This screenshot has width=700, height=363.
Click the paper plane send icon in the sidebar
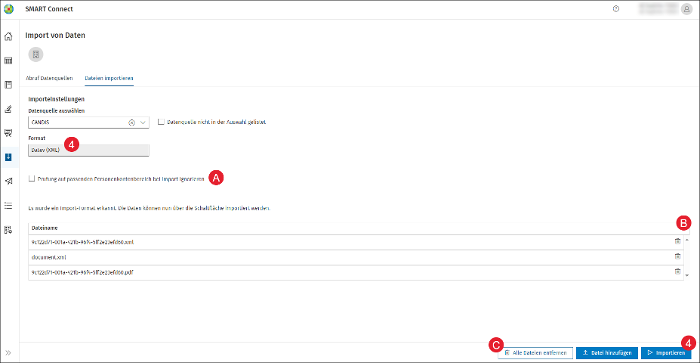point(8,181)
